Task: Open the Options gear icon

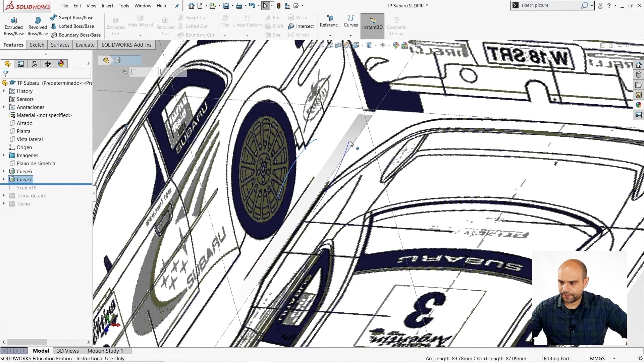Action: 296,6
